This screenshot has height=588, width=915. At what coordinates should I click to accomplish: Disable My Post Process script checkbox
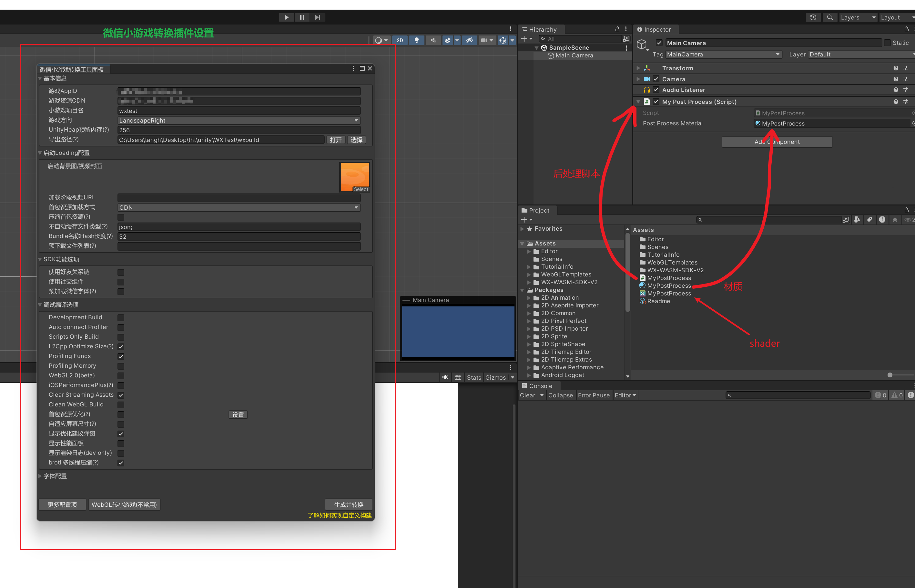pyautogui.click(x=656, y=102)
